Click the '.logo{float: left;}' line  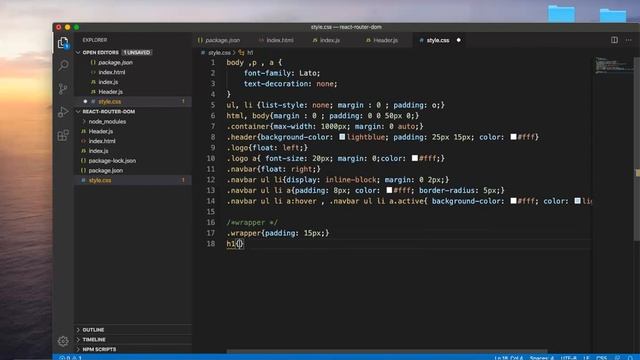click(267, 147)
